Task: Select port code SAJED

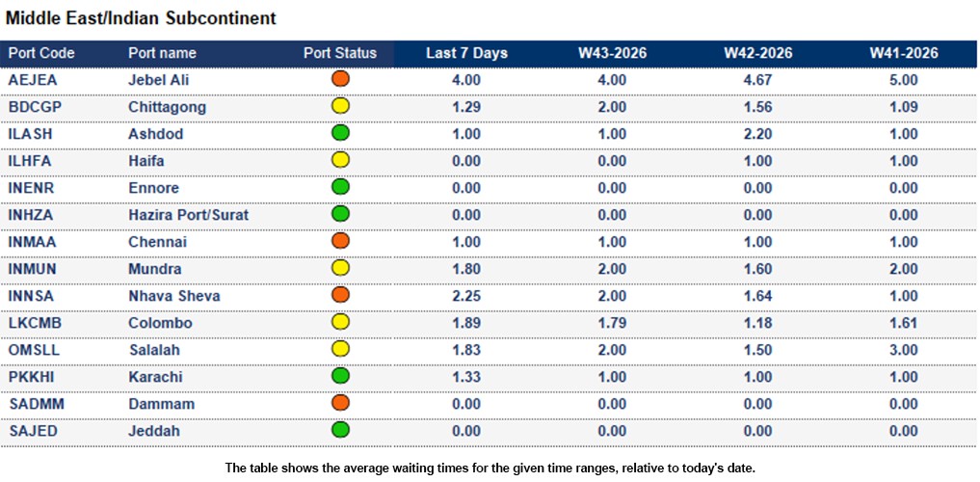Action: pos(33,431)
